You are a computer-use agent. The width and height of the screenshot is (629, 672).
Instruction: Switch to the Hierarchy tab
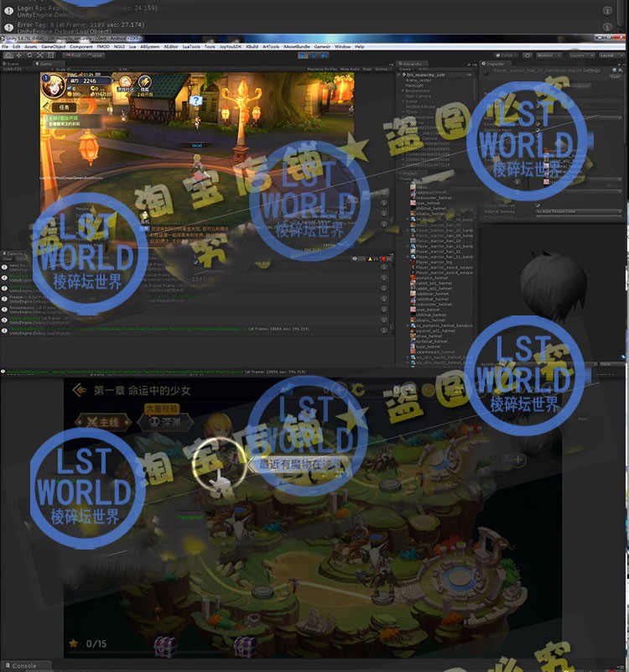(413, 64)
